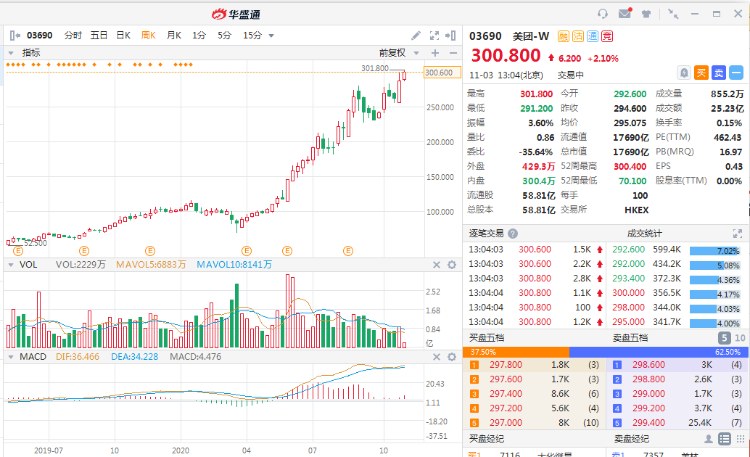This screenshot has width=750, height=457.
Task: Collapse the left panel icon beside 03690
Action: point(15,35)
